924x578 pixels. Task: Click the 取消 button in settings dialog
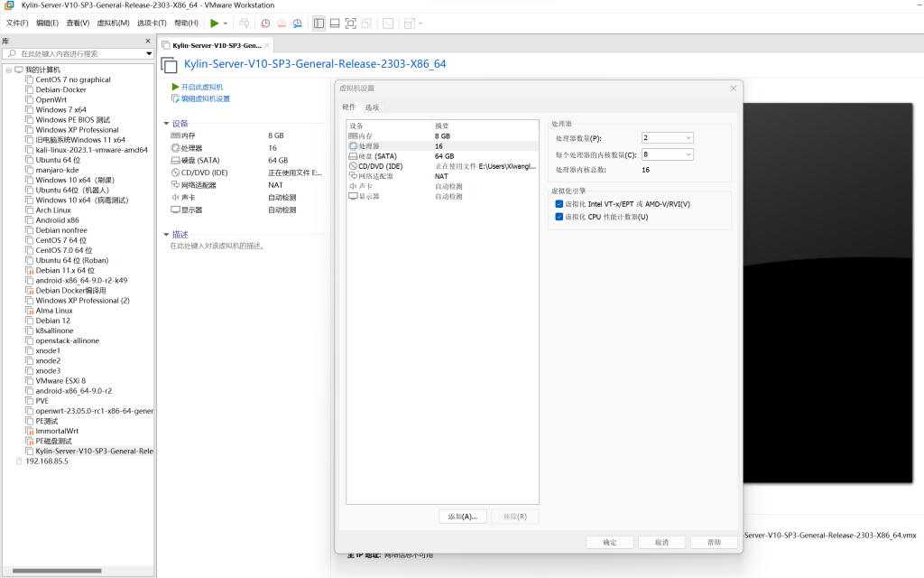click(661, 542)
